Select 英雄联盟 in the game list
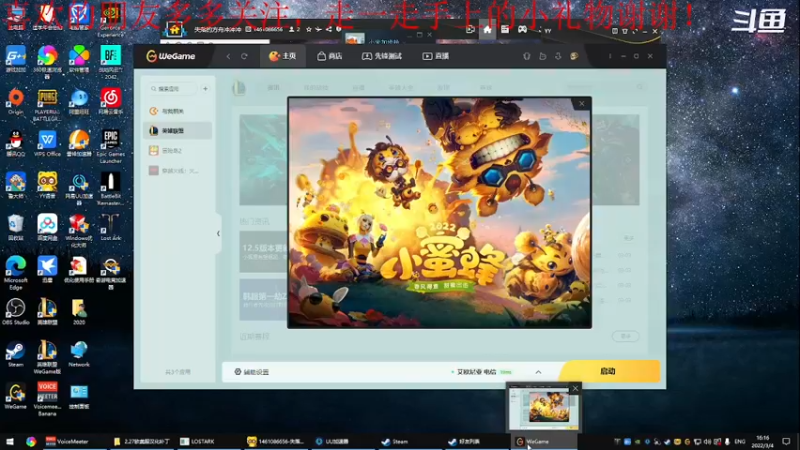Image resolution: width=800 pixels, height=450 pixels. click(178, 131)
